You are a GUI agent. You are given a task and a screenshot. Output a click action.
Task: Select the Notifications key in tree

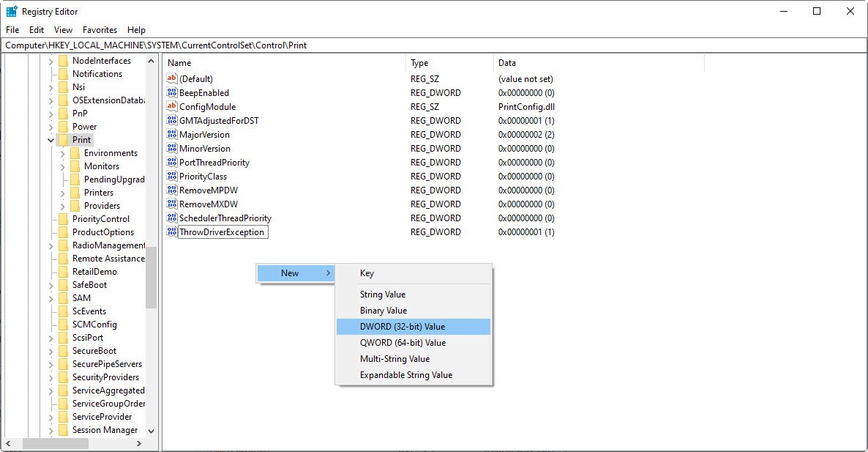click(97, 74)
